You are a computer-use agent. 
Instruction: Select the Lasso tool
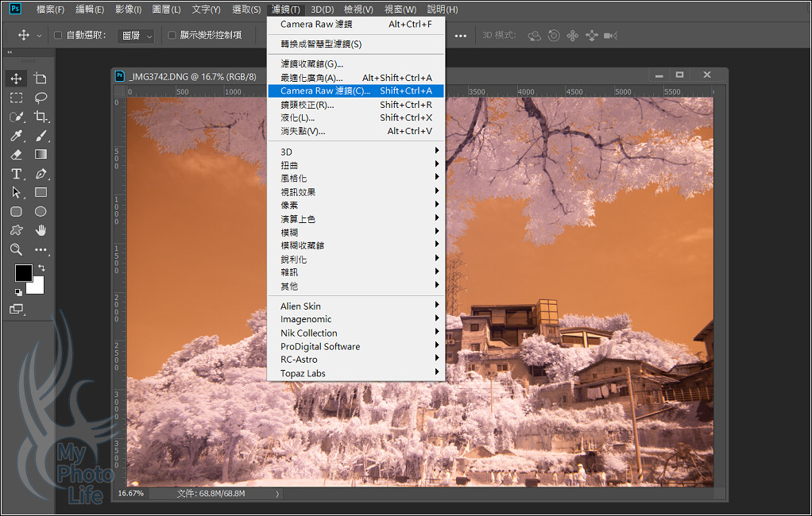click(41, 98)
